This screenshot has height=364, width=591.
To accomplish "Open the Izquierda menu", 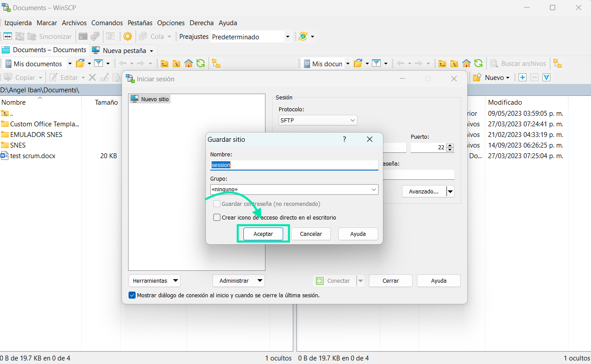I will [18, 23].
